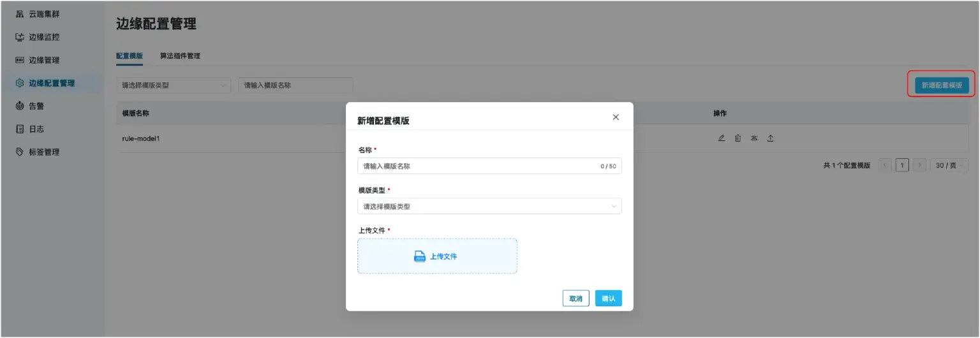Click the 云端集群 sidebar icon
This screenshot has height=338, width=980.
pyautogui.click(x=19, y=14)
